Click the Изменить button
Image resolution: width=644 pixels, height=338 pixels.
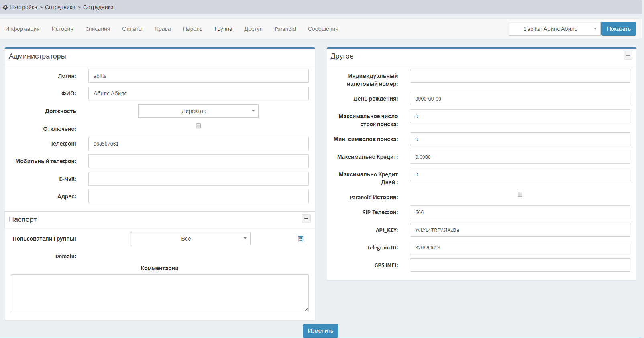pos(320,331)
